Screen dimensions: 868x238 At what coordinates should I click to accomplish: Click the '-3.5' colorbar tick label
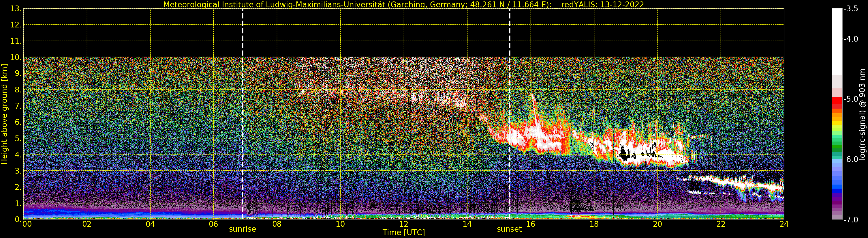click(x=851, y=9)
